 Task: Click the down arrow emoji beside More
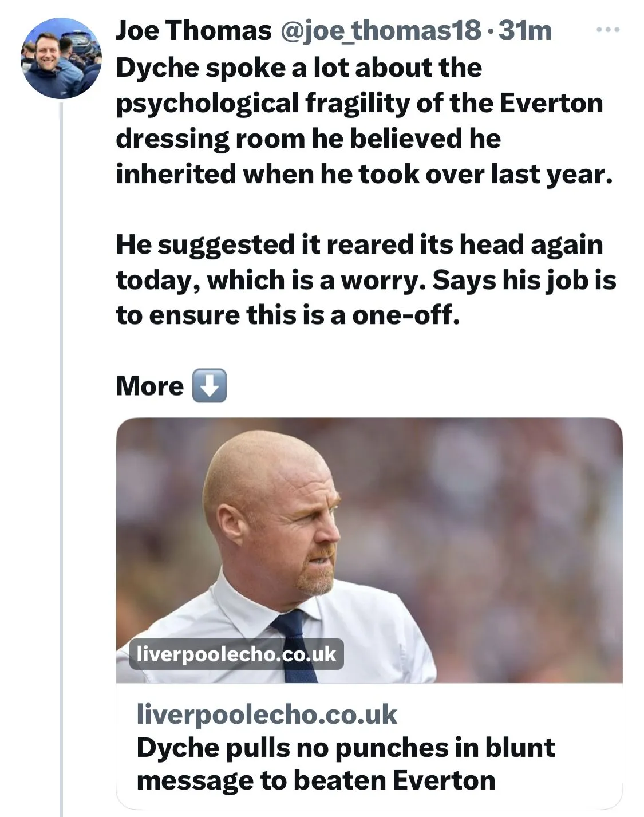pos(209,386)
